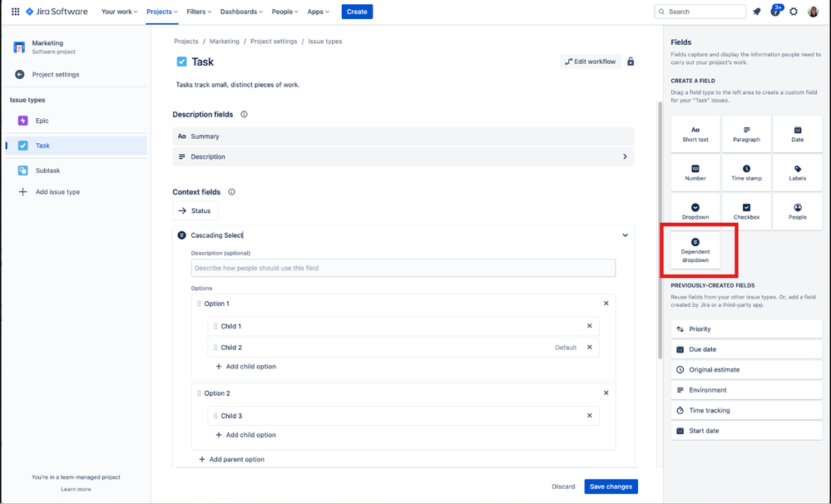Click Add parent option

(231, 459)
